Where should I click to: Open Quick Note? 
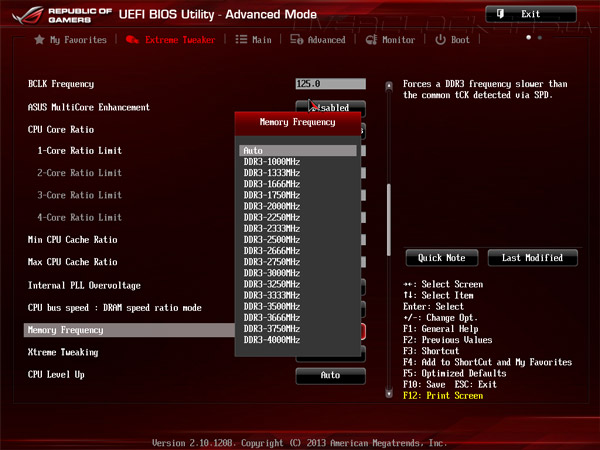[442, 258]
